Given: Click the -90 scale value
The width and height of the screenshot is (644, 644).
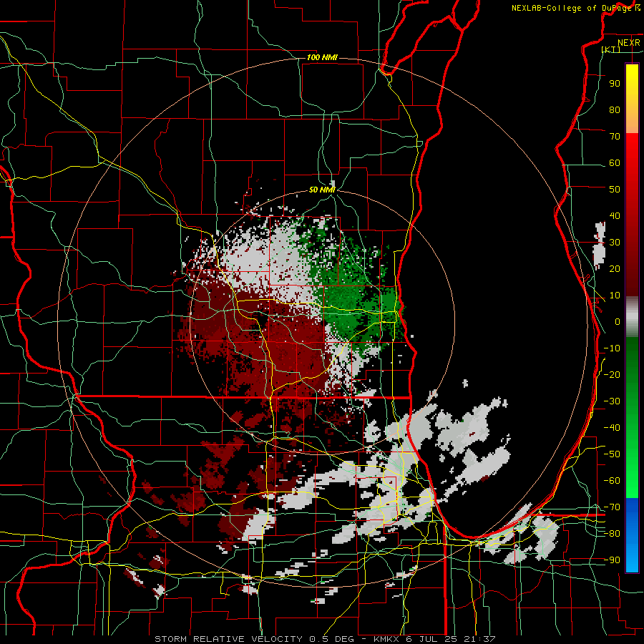Looking at the screenshot, I should (x=612, y=560).
